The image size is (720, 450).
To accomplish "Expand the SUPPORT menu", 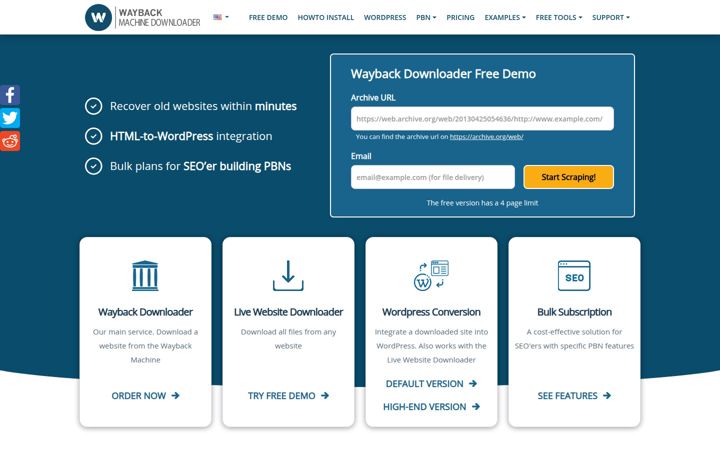I will (611, 17).
